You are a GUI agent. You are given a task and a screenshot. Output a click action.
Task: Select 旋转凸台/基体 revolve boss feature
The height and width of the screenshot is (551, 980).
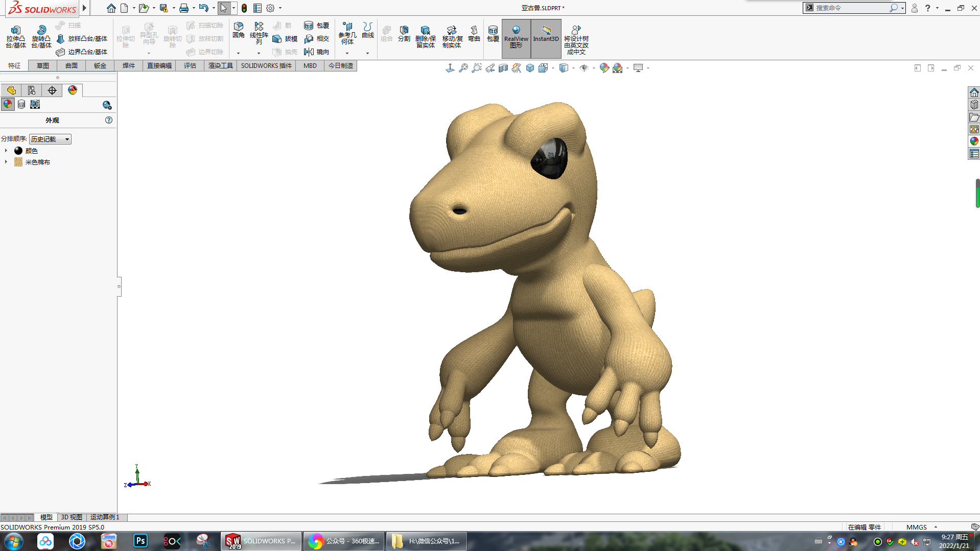point(41,37)
